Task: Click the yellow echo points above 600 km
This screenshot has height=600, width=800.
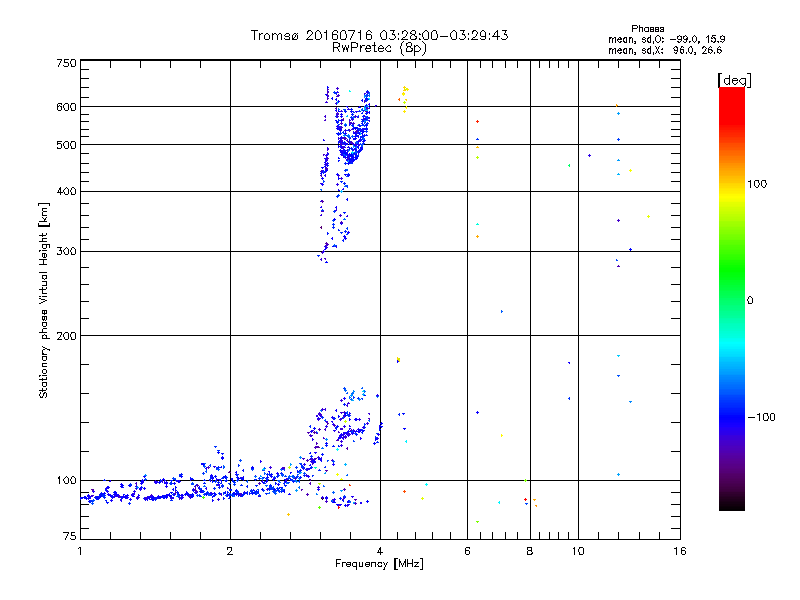Action: click(405, 98)
